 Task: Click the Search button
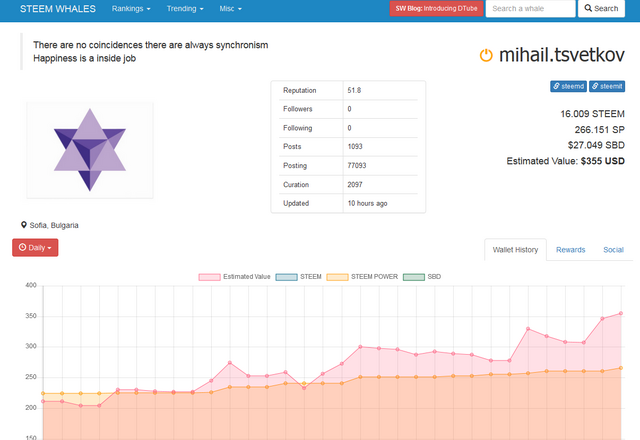click(601, 9)
